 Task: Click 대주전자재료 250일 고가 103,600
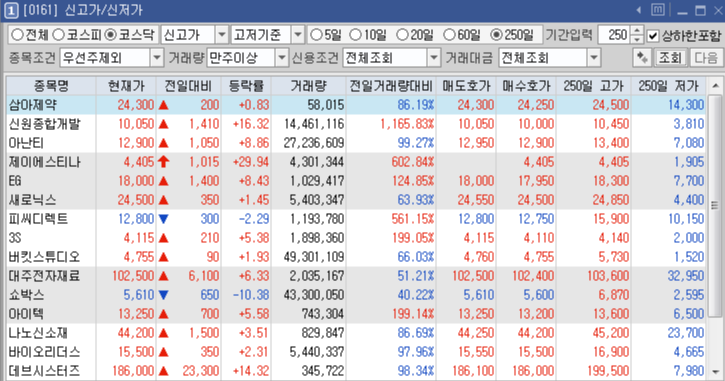608,276
